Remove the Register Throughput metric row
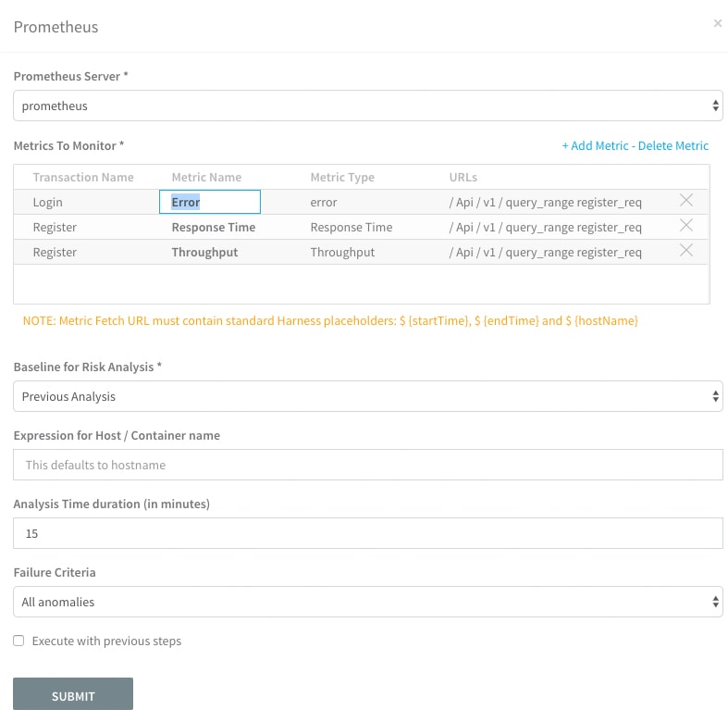 tap(685, 251)
